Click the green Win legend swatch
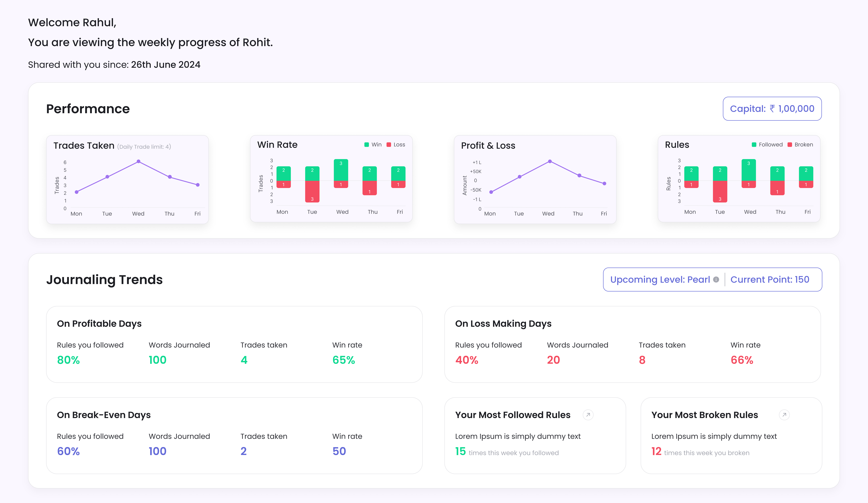Screen dimensions: 868x503 point(367,145)
